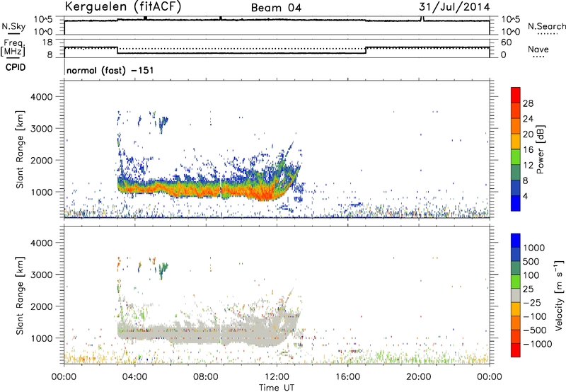
Task: Select the N.Sky legend label
Action: point(14,26)
